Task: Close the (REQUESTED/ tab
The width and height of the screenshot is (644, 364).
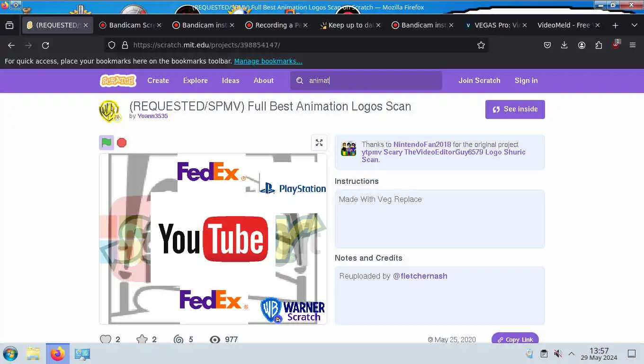Action: 86,25
